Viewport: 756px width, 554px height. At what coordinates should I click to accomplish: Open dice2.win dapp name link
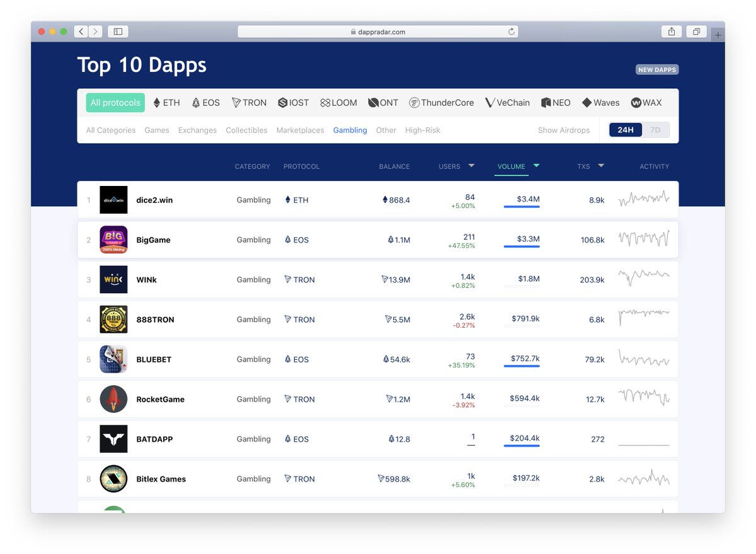coord(154,200)
